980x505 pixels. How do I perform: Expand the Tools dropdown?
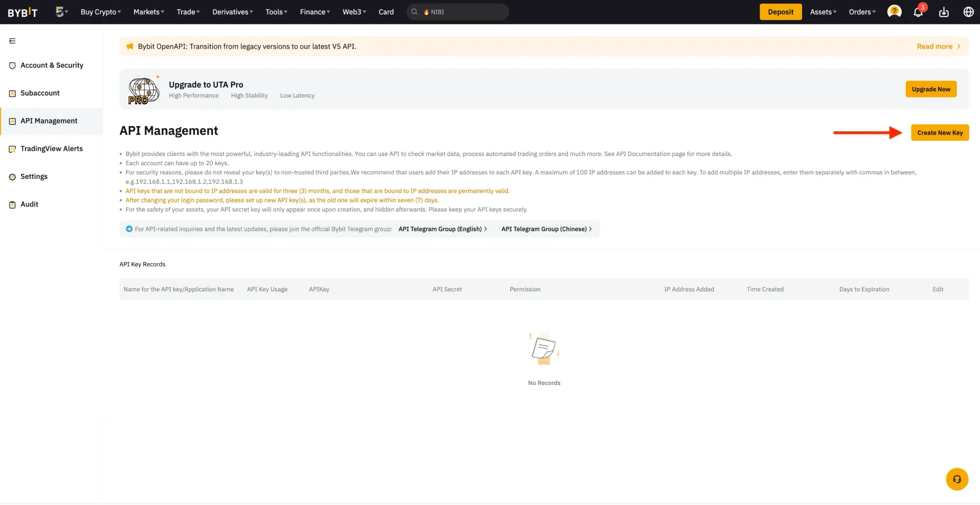pos(276,12)
